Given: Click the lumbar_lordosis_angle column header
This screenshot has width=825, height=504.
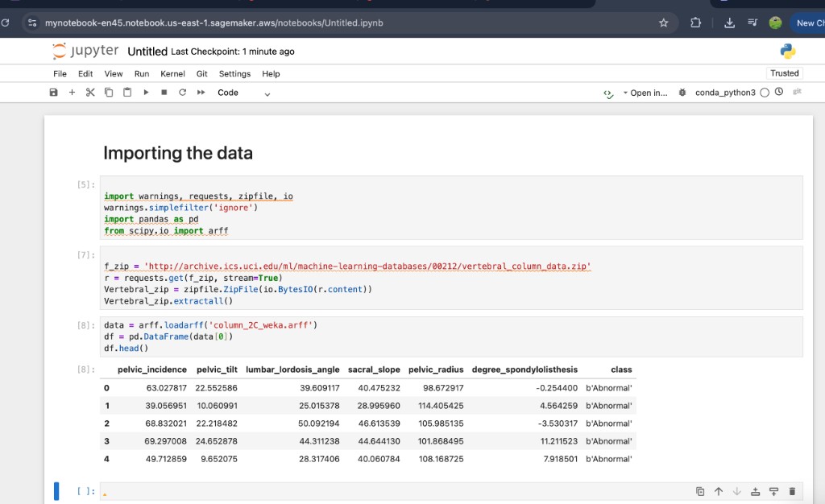Looking at the screenshot, I should [x=292, y=370].
